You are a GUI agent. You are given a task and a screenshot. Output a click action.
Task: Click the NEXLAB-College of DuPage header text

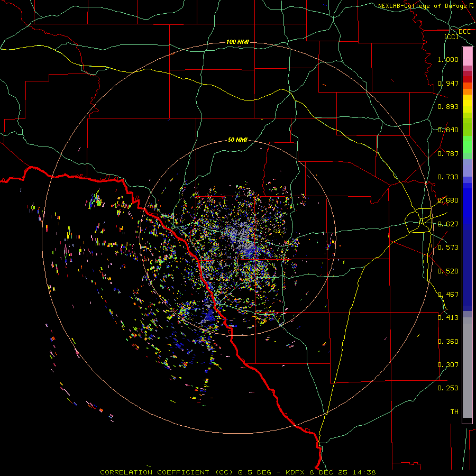click(x=422, y=6)
